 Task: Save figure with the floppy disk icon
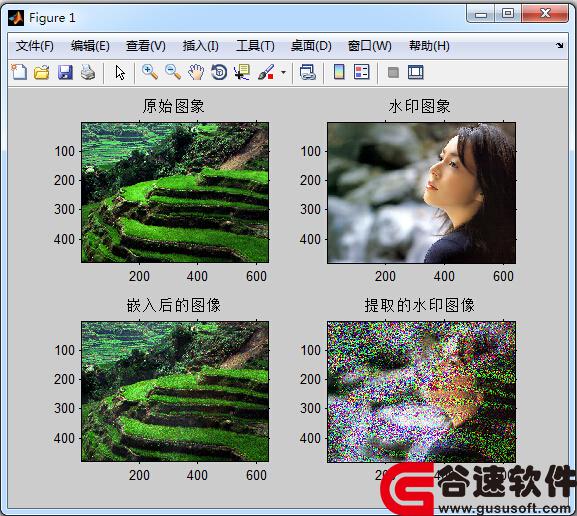point(65,72)
